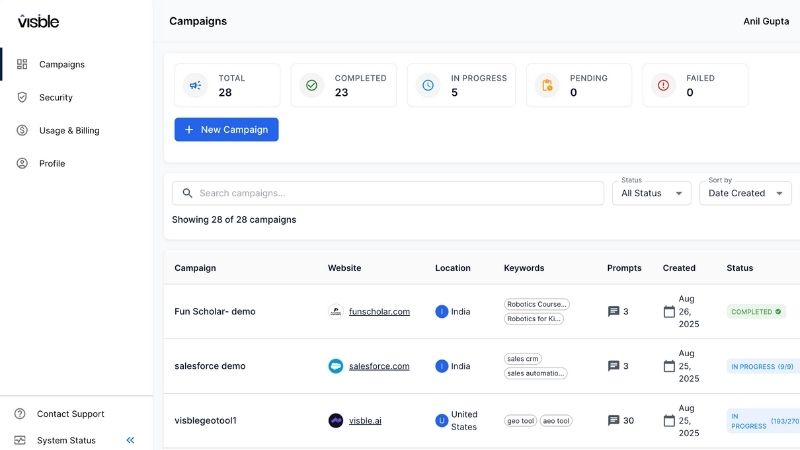Click the calendar icon for Aug 26, 2025

[x=669, y=311]
